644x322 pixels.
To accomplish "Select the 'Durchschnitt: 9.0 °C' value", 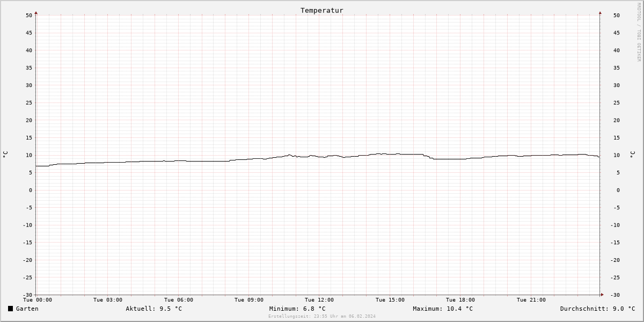I will (597, 309).
